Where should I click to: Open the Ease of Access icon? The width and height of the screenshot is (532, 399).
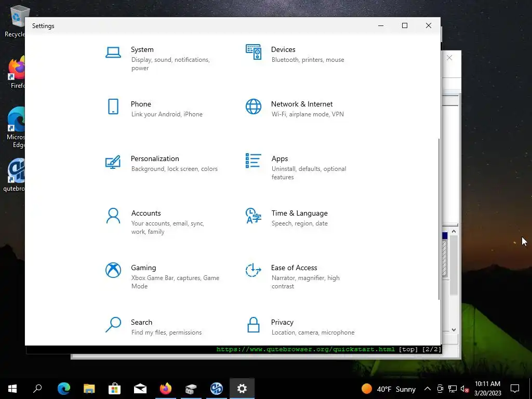(x=254, y=270)
